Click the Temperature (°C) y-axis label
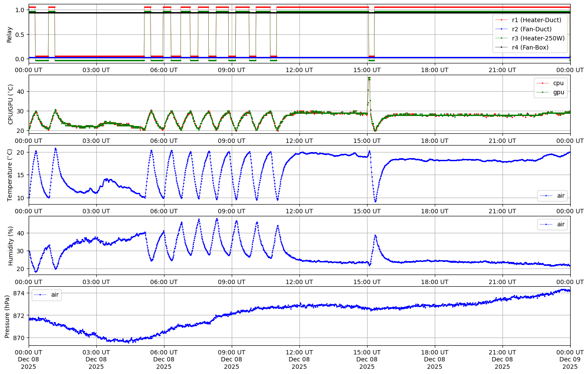Viewport: 588px width, 374px height. click(10, 175)
